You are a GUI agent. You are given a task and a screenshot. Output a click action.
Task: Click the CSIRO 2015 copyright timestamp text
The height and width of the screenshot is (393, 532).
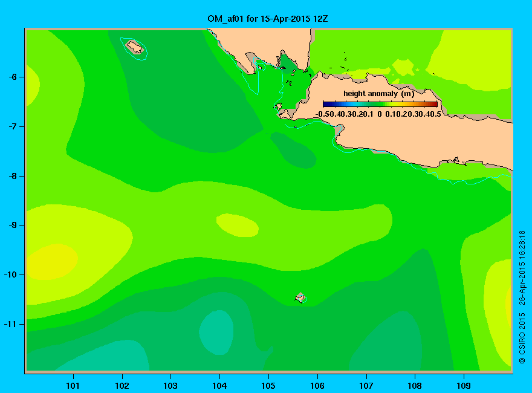coord(522,297)
